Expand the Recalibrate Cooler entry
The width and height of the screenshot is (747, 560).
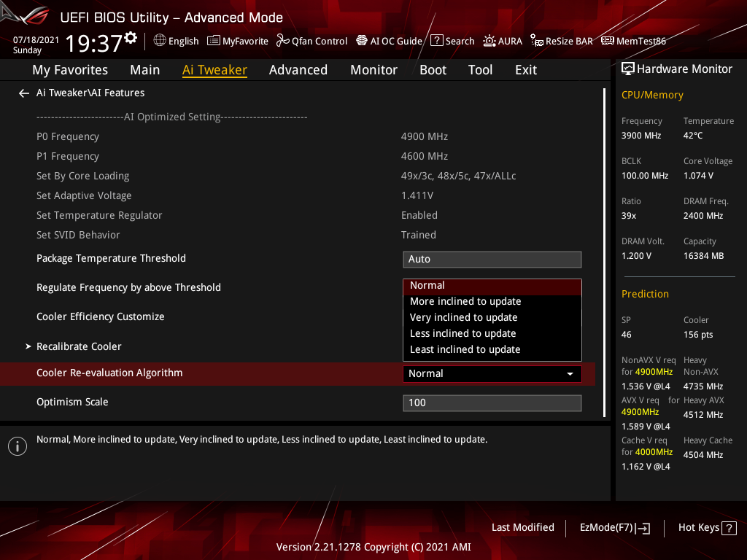79,346
